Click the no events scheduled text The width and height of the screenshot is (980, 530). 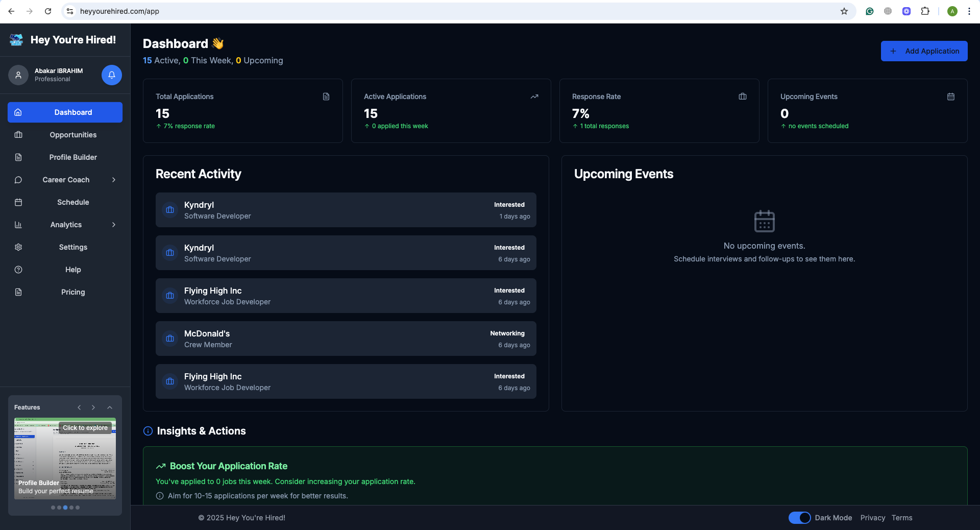(x=818, y=126)
